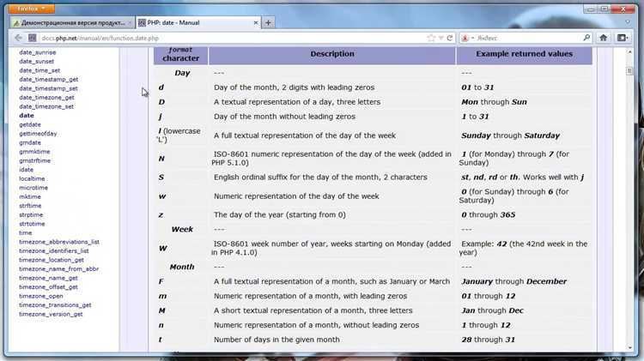Click the browser back arrow button
This screenshot has height=361, width=644.
[x=19, y=38]
